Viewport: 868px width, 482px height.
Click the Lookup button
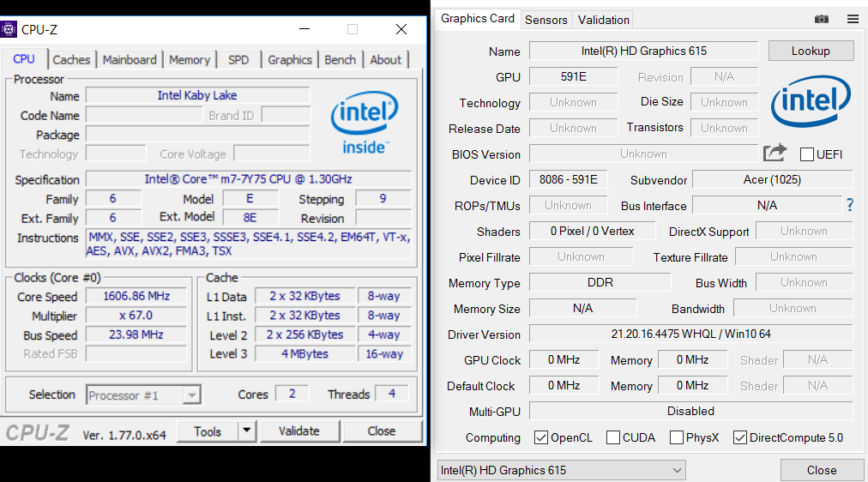[811, 51]
